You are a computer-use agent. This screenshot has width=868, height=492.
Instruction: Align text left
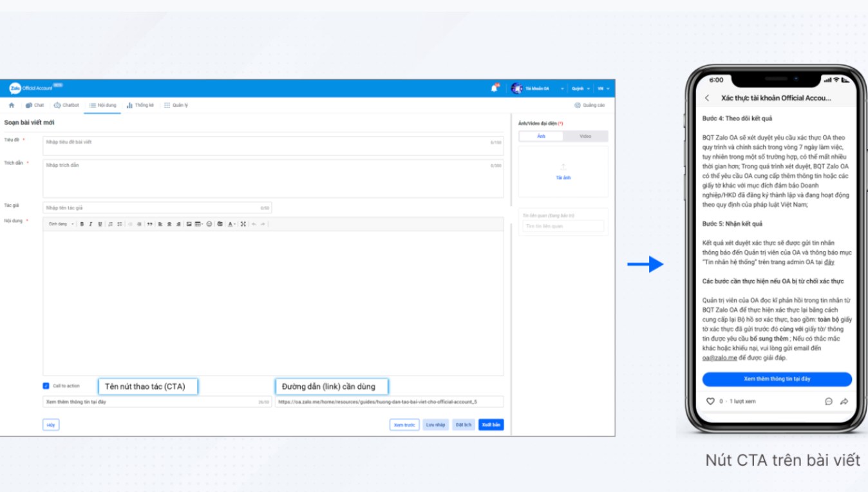tap(160, 224)
